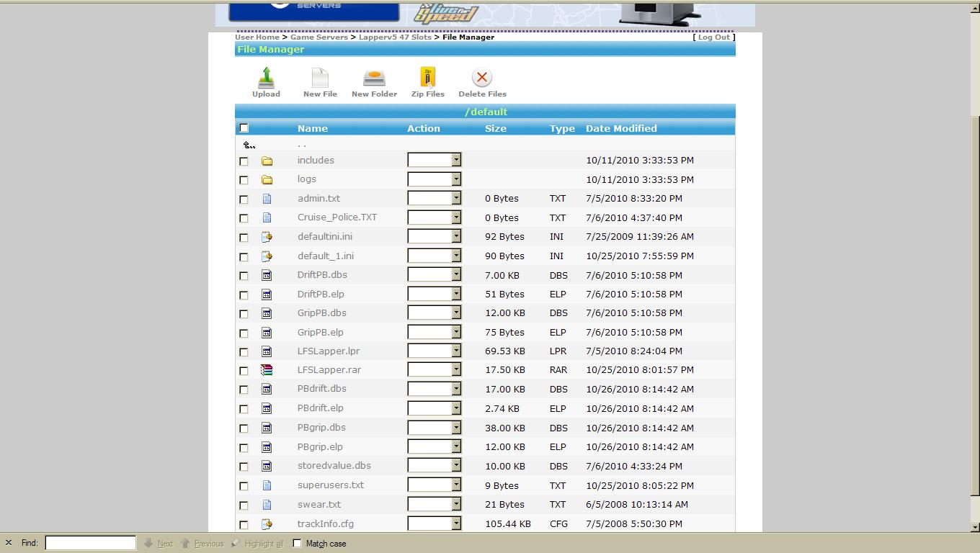Click the admin.txt file icon
This screenshot has height=553, width=980.
click(x=267, y=199)
